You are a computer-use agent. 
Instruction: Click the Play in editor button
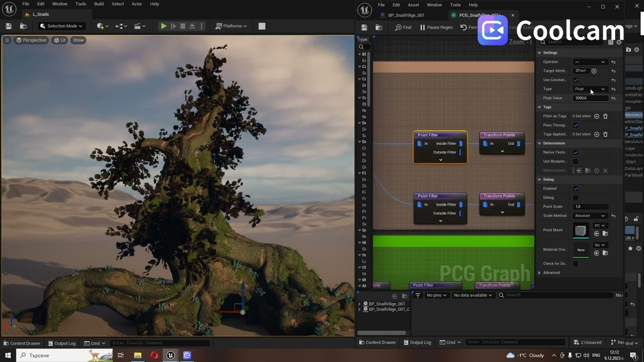tap(163, 26)
